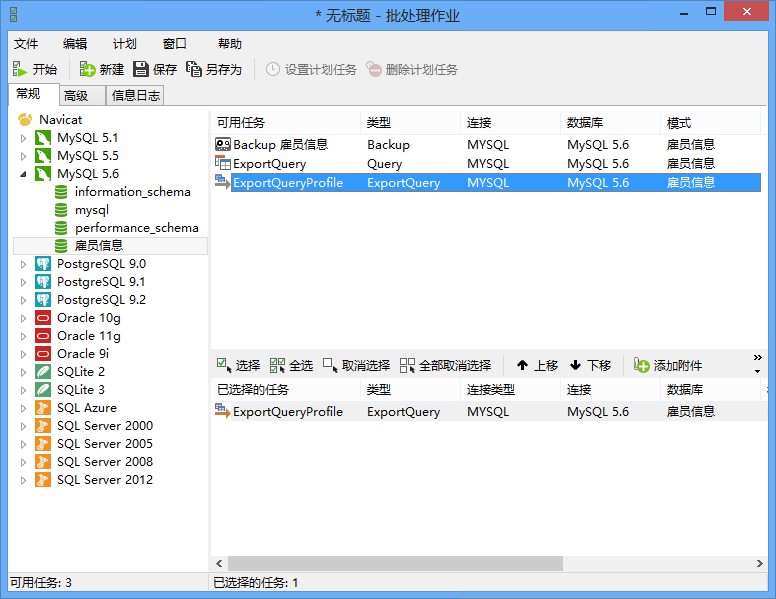The image size is (776, 599).
Task: Select ExportQueryProfile in selected tasks list
Action: 487,411
